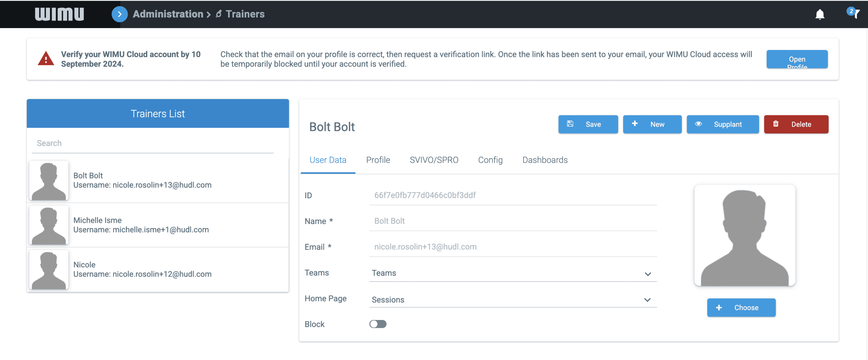Select Nicole in the trainers list
Screen dimensions: 868x360
[x=158, y=269]
